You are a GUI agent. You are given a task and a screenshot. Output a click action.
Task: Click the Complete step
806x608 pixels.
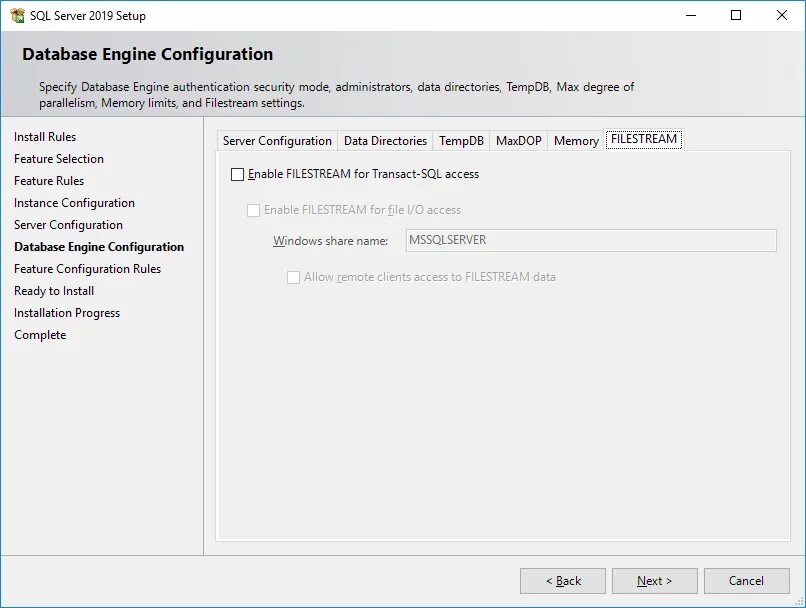[x=40, y=335]
